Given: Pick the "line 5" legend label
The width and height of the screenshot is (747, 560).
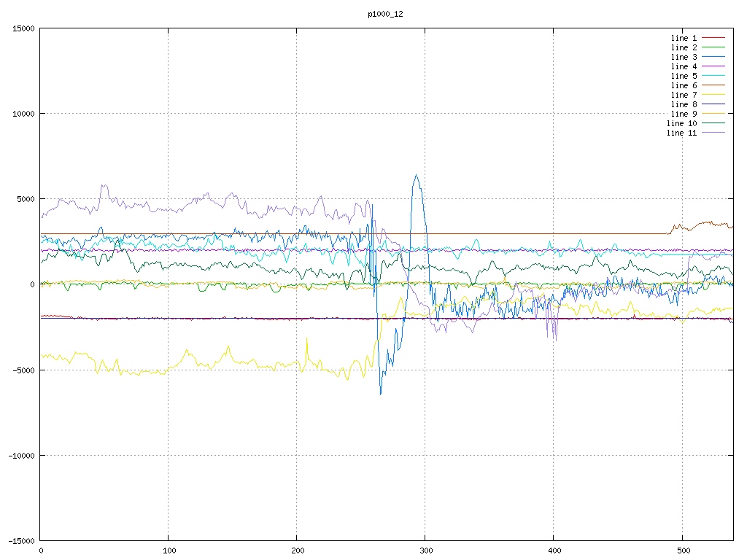Looking at the screenshot, I should tap(684, 76).
